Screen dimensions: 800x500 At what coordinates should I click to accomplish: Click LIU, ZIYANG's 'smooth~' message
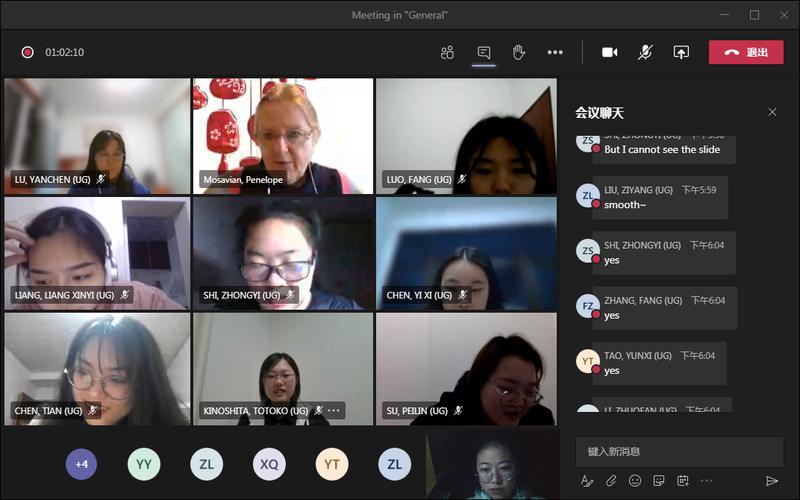660,198
